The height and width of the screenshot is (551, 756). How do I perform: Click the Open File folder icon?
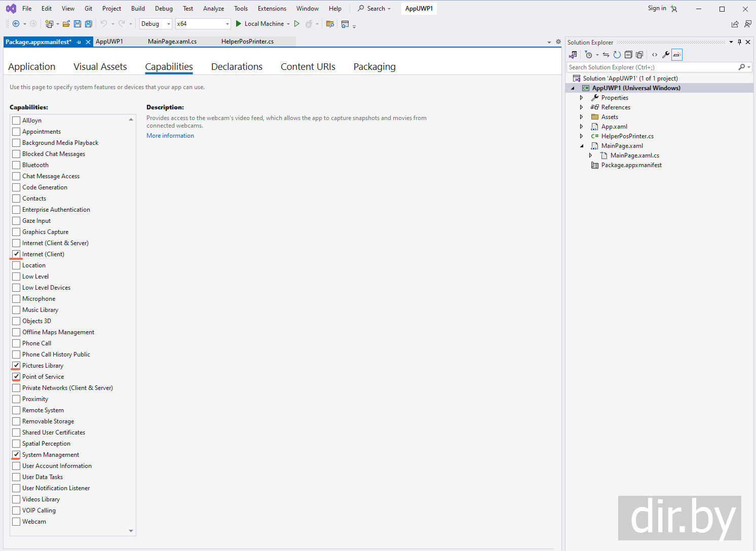pyautogui.click(x=66, y=24)
